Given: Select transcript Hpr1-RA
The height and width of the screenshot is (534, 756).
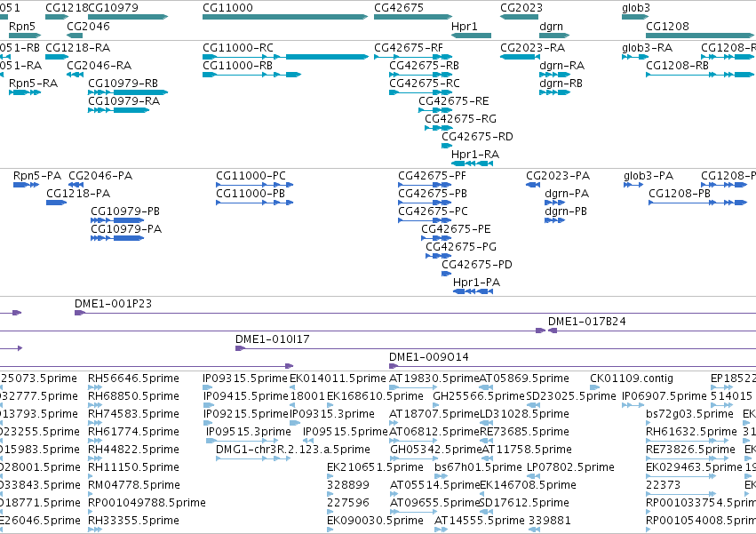Looking at the screenshot, I should 472,164.
